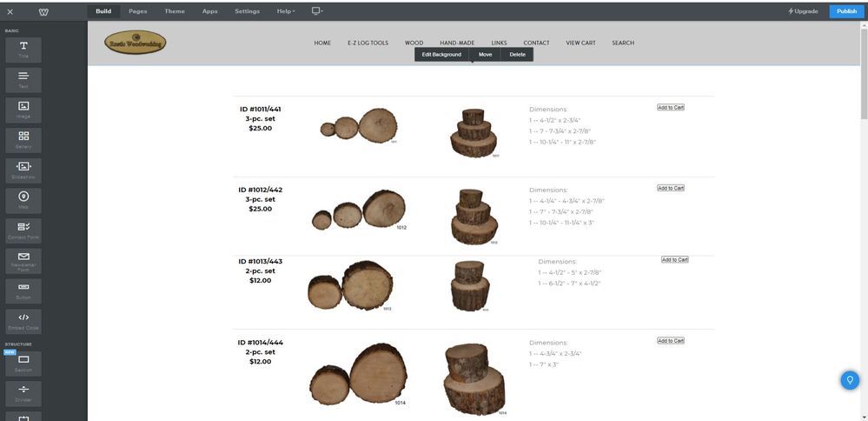Select the Newsletter Form element
The width and height of the screenshot is (868, 421).
tap(23, 259)
